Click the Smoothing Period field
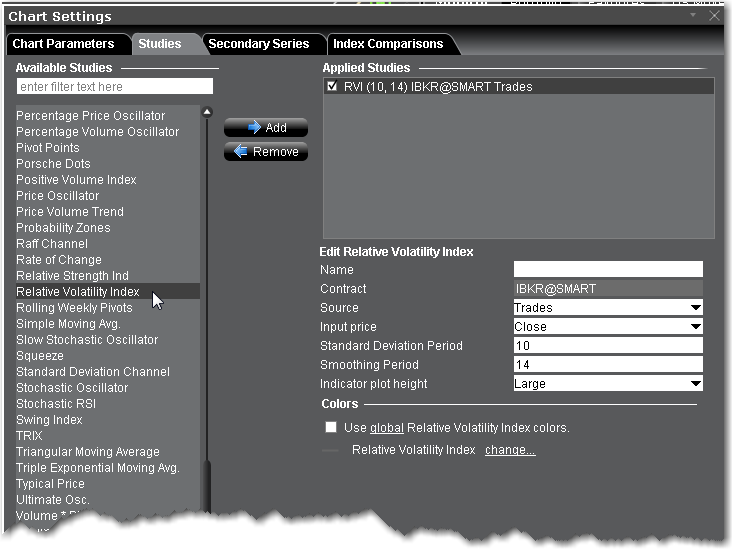This screenshot has width=732, height=555. (x=608, y=365)
